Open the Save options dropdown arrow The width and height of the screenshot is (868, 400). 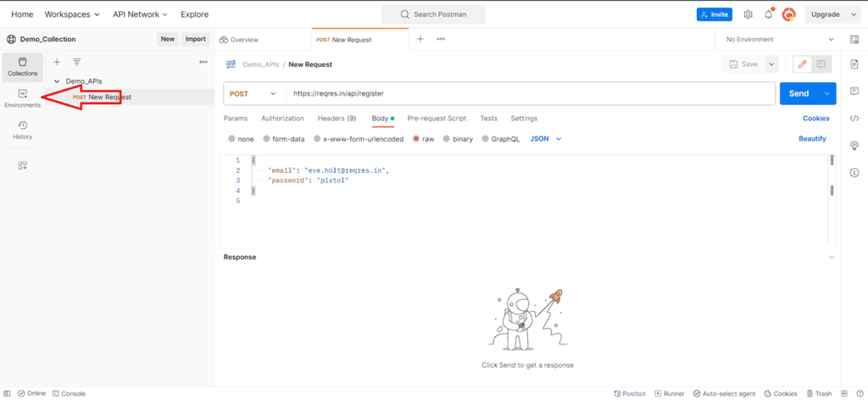[771, 64]
